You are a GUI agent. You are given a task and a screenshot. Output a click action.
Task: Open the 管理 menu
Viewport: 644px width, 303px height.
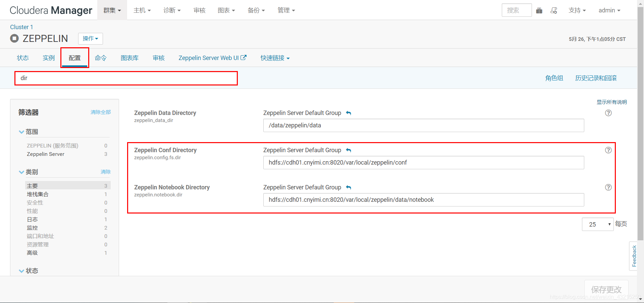(286, 10)
